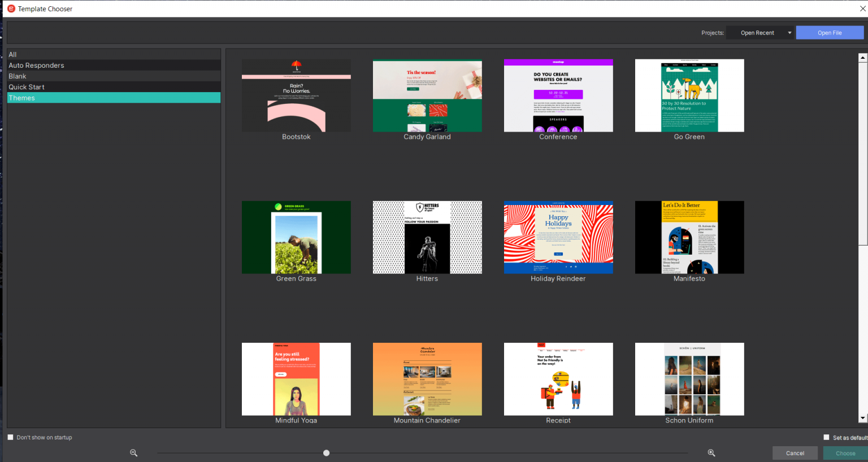Collapse the Quick Start category

[x=113, y=86]
